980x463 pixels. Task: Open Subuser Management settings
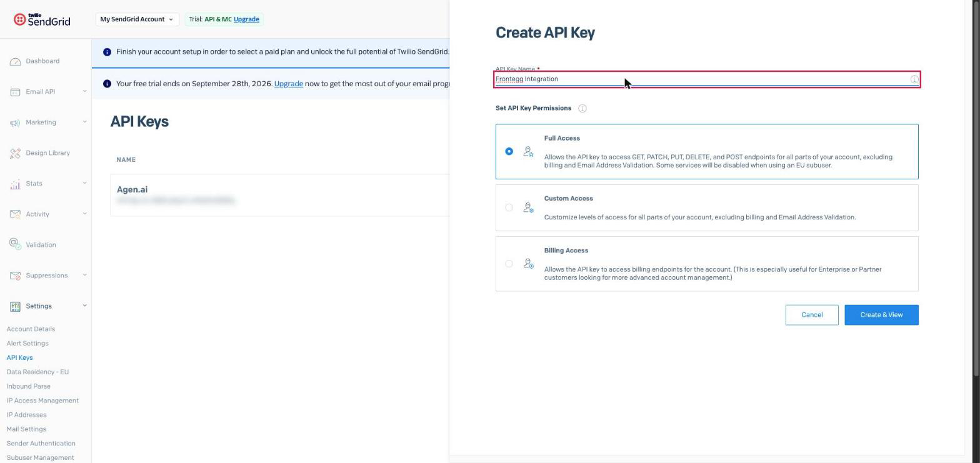coord(40,459)
